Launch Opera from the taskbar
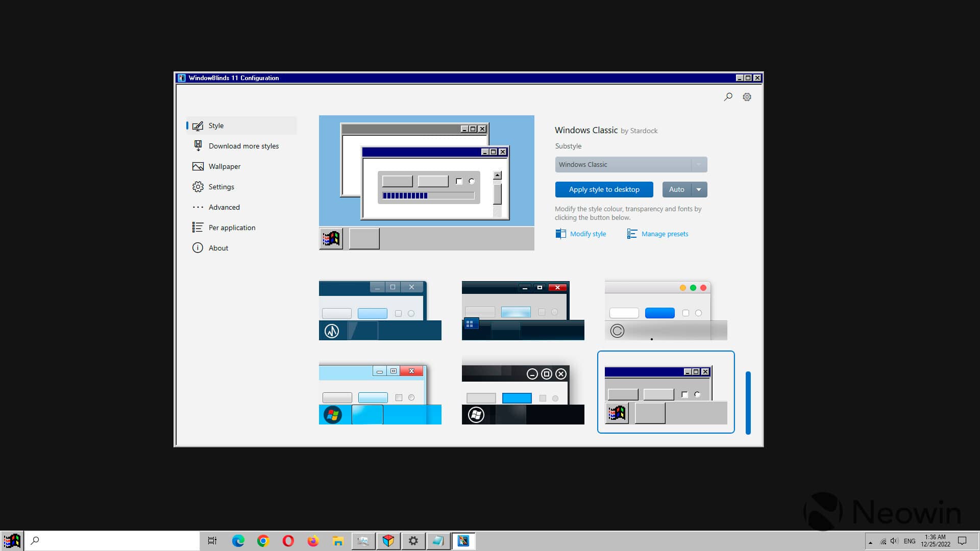This screenshot has width=980, height=551. (288, 541)
